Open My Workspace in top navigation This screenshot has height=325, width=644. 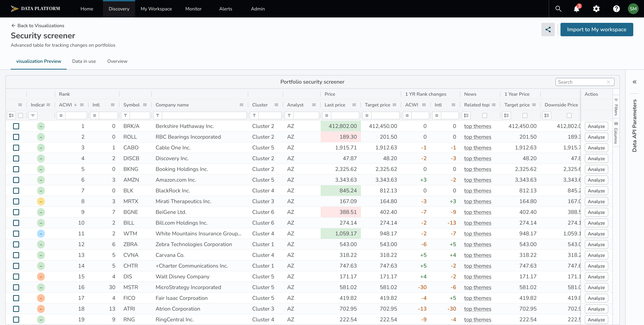[x=156, y=9]
